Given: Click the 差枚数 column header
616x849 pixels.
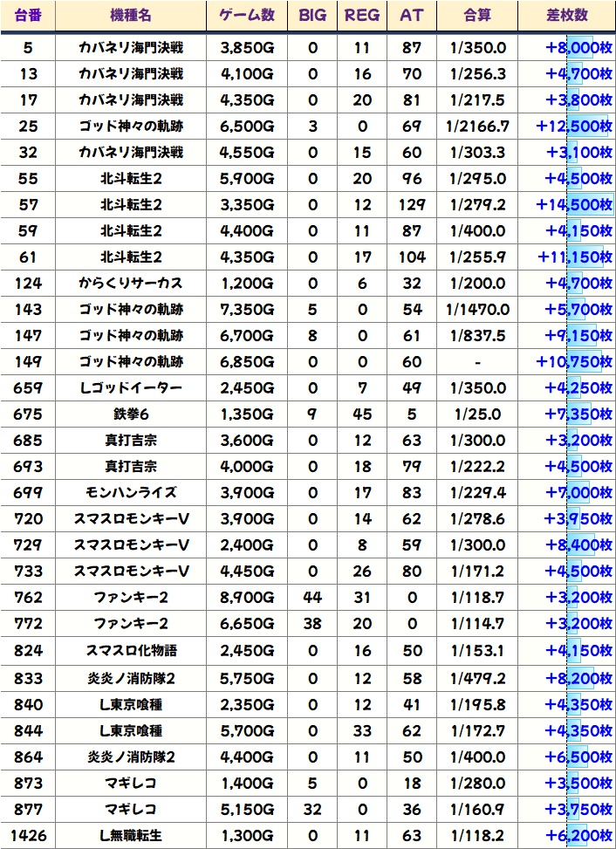Looking at the screenshot, I should point(566,16).
